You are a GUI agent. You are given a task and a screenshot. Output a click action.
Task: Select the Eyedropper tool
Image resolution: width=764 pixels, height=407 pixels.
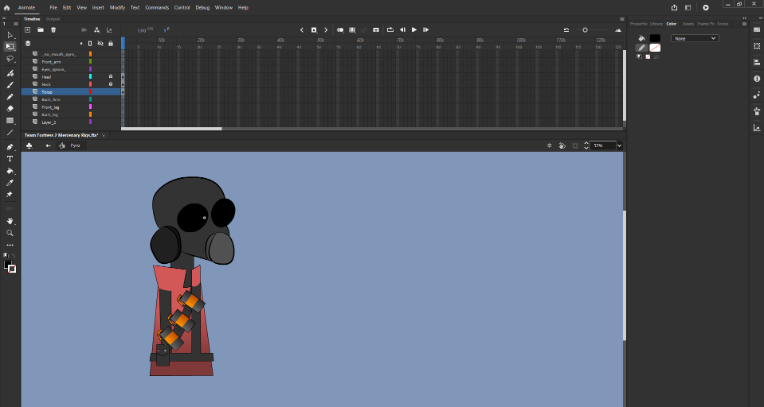[x=10, y=183]
